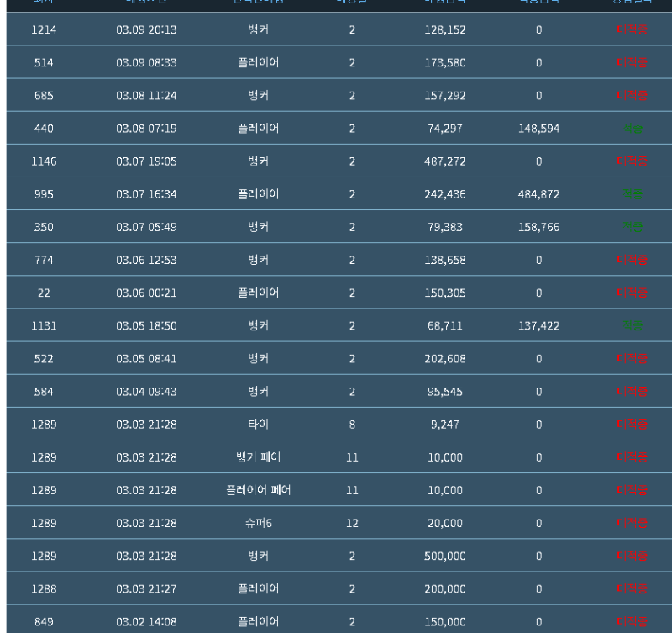
Task: Select the 03.09 08:33 bet time cell
Action: click(146, 63)
